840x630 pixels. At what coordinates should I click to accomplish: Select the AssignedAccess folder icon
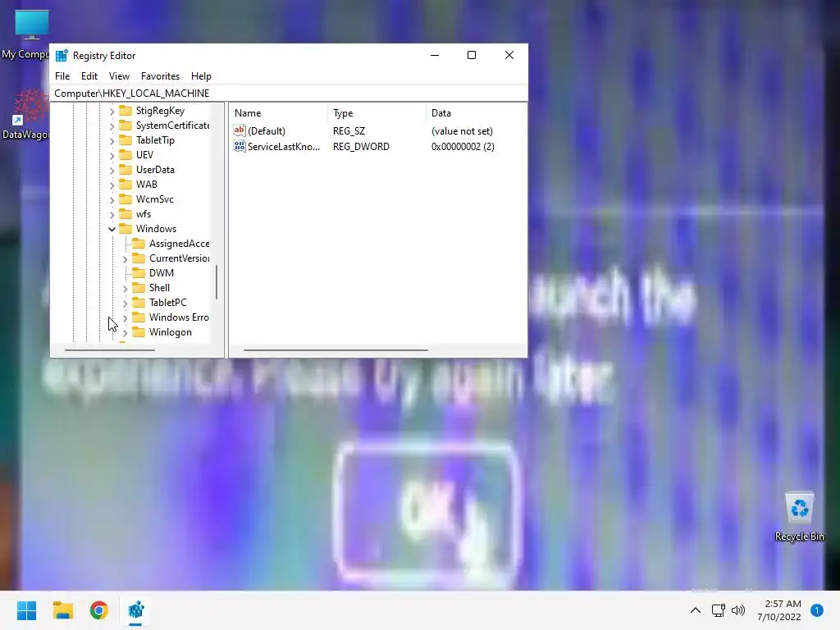139,243
